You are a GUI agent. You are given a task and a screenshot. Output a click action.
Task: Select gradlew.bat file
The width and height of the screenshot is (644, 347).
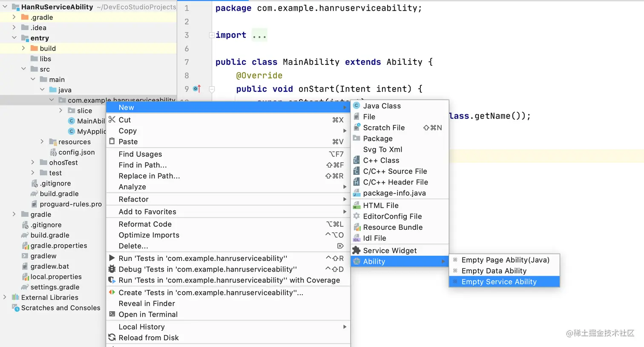[49, 266]
